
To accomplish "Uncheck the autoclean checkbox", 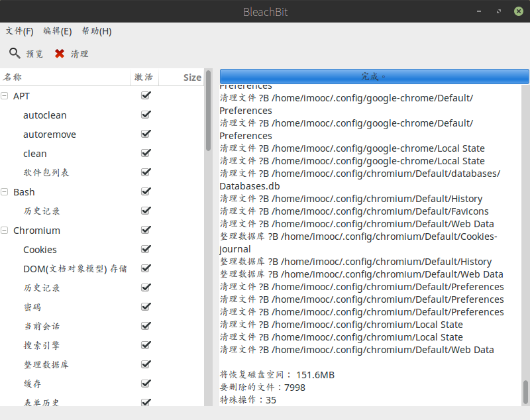I will (x=146, y=115).
